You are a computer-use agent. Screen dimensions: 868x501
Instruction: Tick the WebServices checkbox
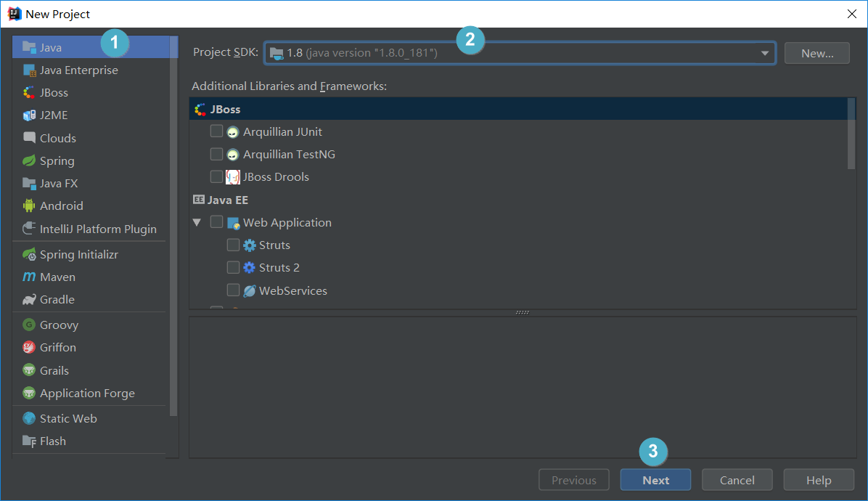tap(233, 290)
